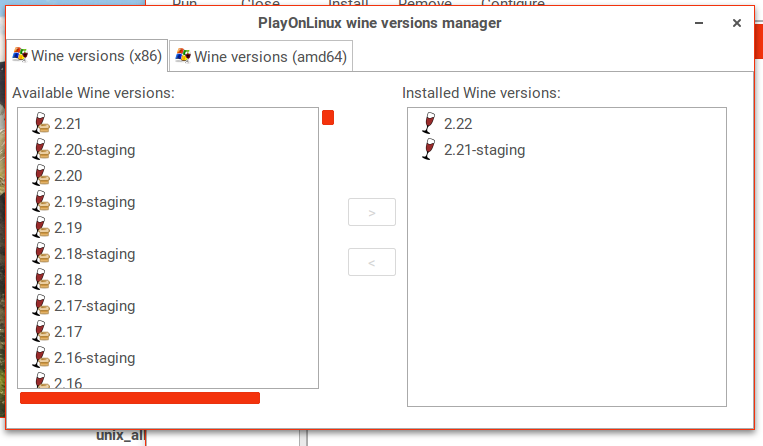Viewport: 763px width, 446px height.
Task: Pick version 2.19 in available list
Action: [x=68, y=228]
